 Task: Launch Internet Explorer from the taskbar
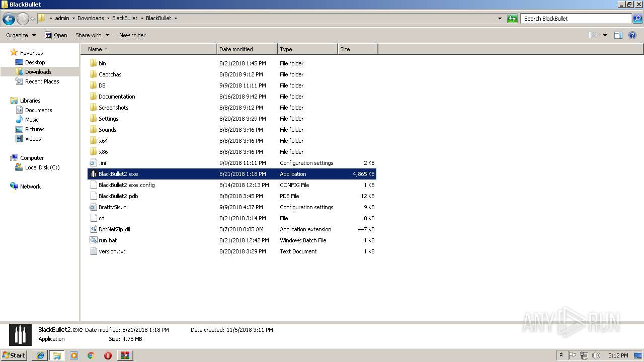[40, 355]
